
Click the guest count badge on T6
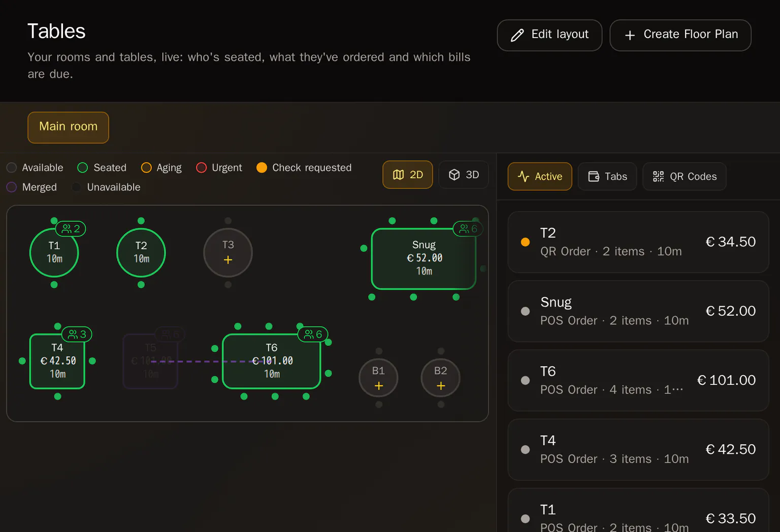pyautogui.click(x=313, y=335)
